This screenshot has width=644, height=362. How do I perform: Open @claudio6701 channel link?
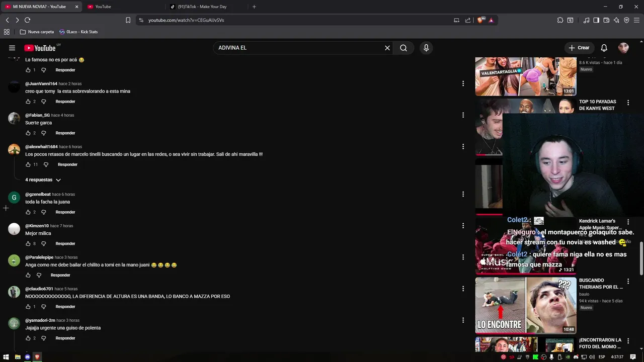tap(39, 289)
